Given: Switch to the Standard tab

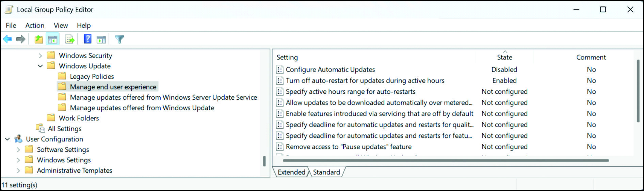Looking at the screenshot, I should [x=327, y=172].
